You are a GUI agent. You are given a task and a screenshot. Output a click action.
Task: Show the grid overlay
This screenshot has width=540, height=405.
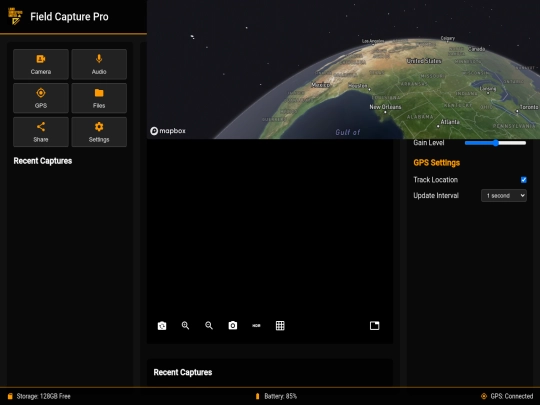coord(280,325)
